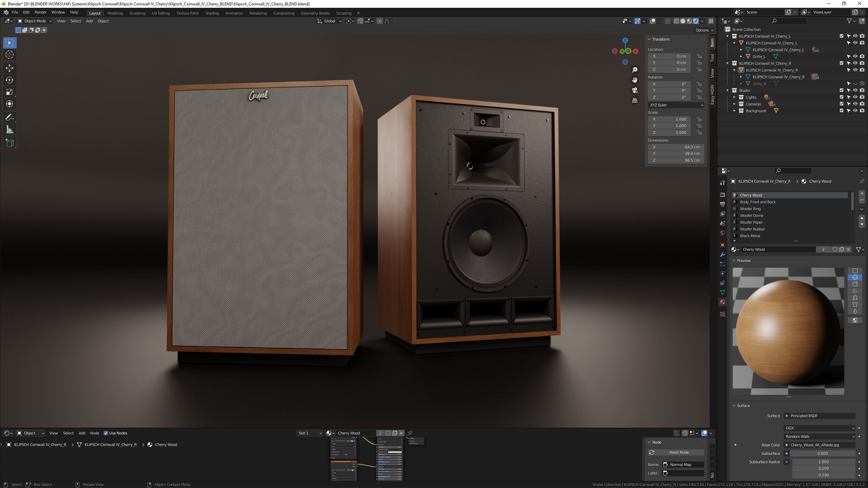
Task: Remove the selected material slot
Action: click(862, 200)
